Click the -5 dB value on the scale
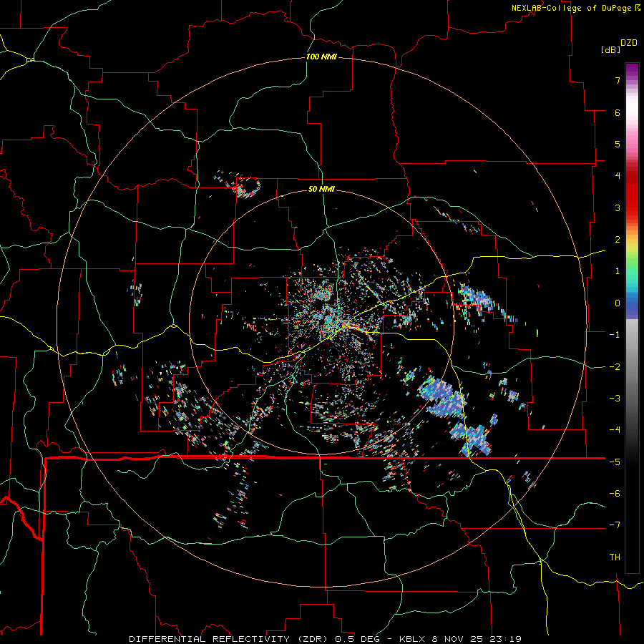This screenshot has height=644, width=644. [x=615, y=462]
